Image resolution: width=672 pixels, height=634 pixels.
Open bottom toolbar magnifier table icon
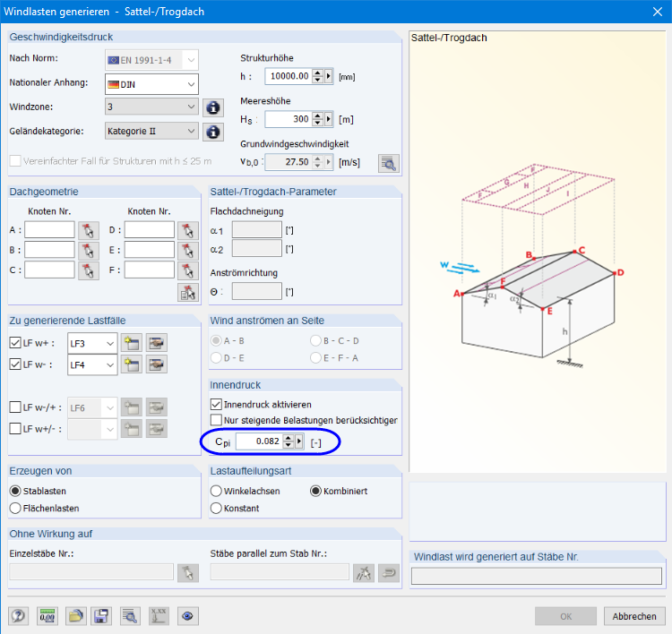coord(130,616)
